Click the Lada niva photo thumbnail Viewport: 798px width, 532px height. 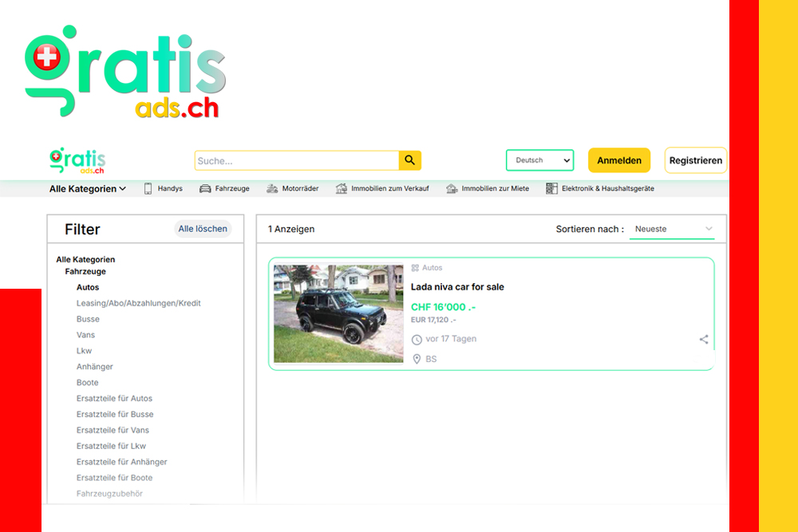[338, 314]
